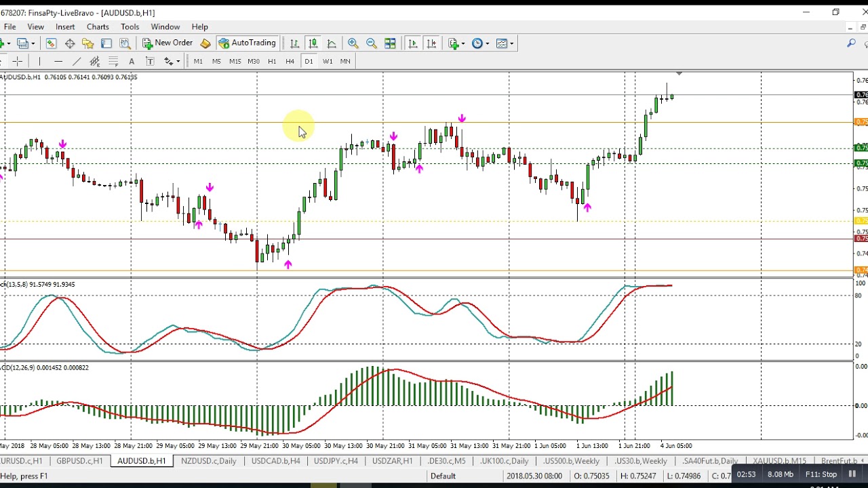Open the Navigator star-folder icon
This screenshot has height=488, width=868.
pos(87,43)
